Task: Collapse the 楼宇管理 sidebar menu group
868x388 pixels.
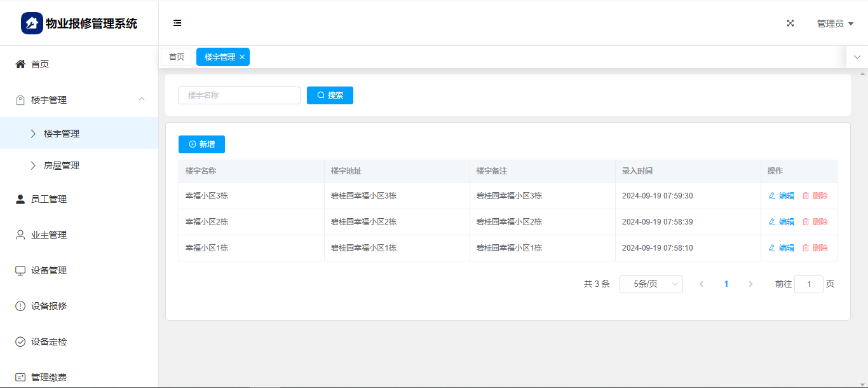Action: 142,99
